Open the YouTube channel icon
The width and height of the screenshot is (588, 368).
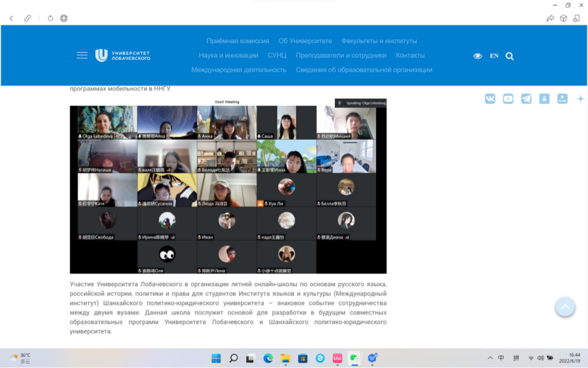[x=508, y=99]
